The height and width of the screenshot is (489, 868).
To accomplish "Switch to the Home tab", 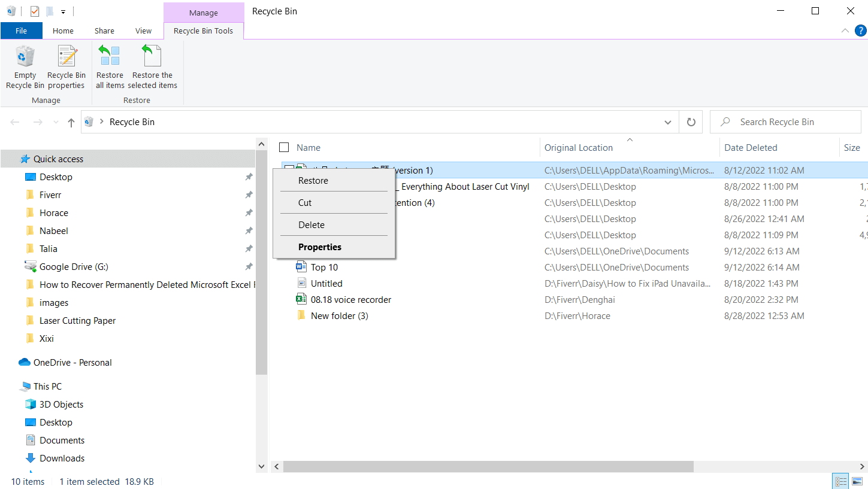I will click(63, 31).
